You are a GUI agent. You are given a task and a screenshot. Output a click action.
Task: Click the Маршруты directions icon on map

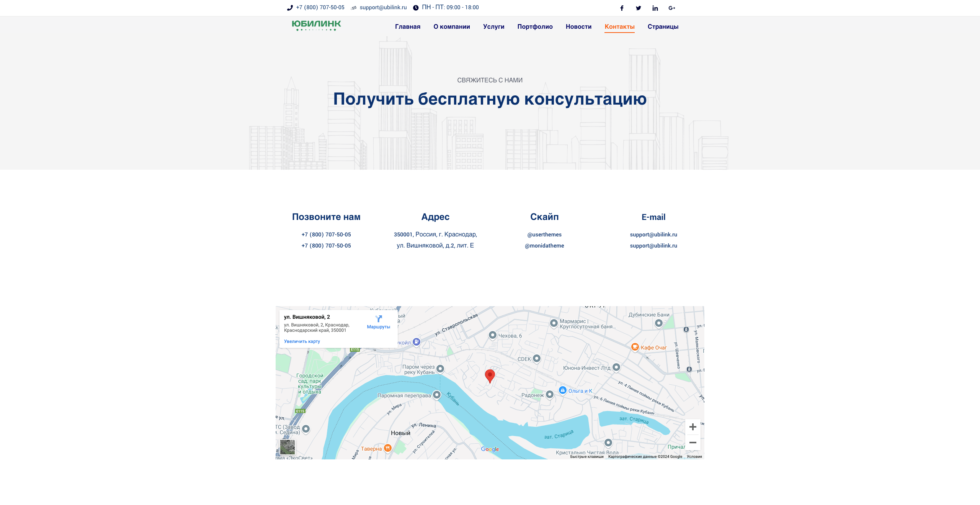click(x=379, y=319)
